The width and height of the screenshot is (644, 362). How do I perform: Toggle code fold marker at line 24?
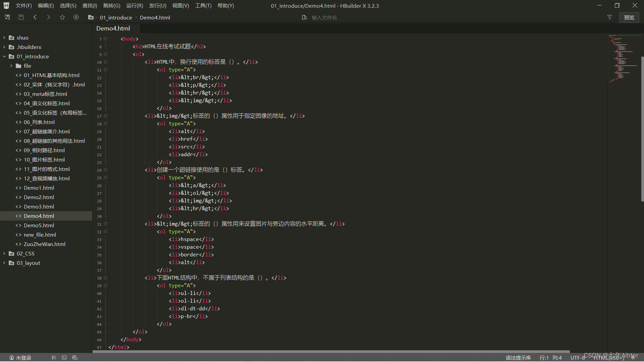[106, 170]
